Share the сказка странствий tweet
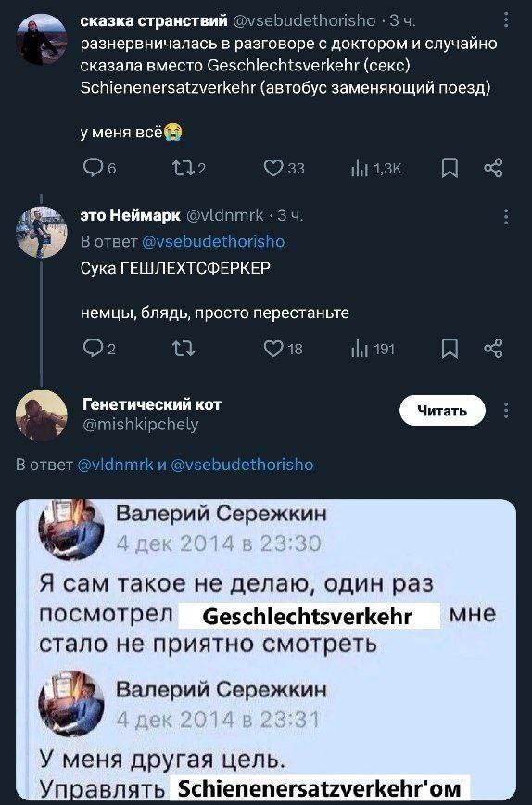 (x=493, y=168)
